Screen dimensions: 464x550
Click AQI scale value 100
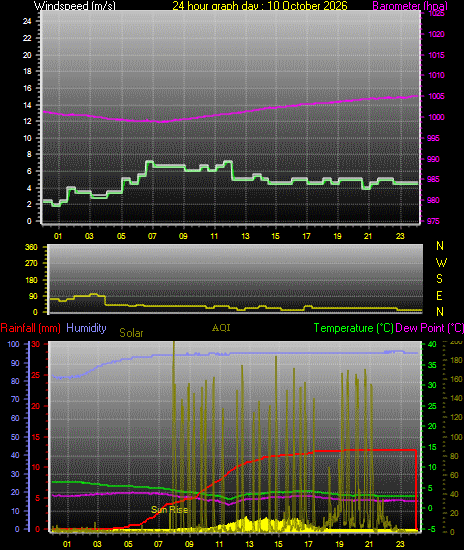tap(456, 437)
